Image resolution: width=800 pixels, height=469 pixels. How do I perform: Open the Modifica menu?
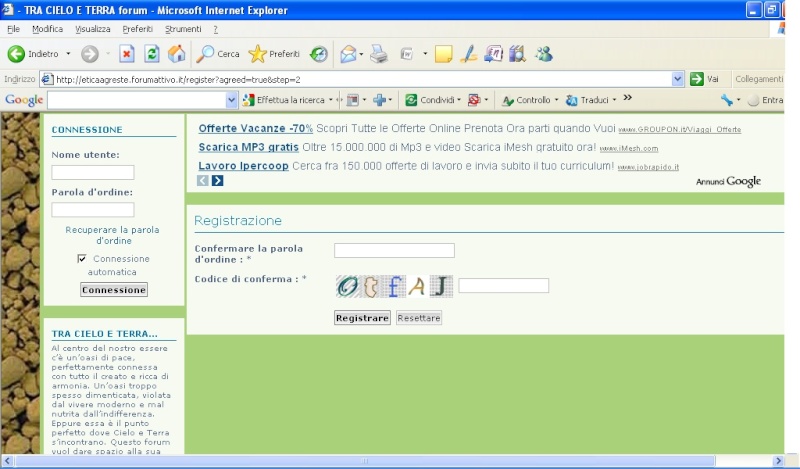[47, 29]
